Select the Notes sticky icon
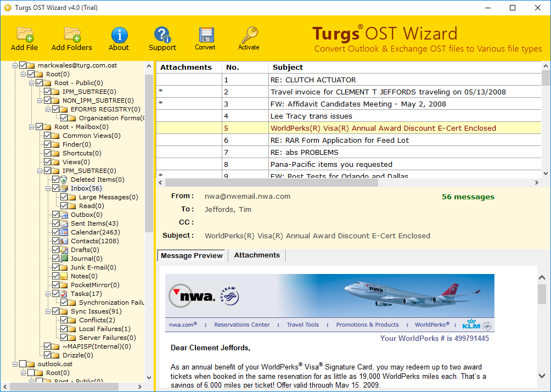Viewport: 551px width, 392px height. (x=64, y=276)
